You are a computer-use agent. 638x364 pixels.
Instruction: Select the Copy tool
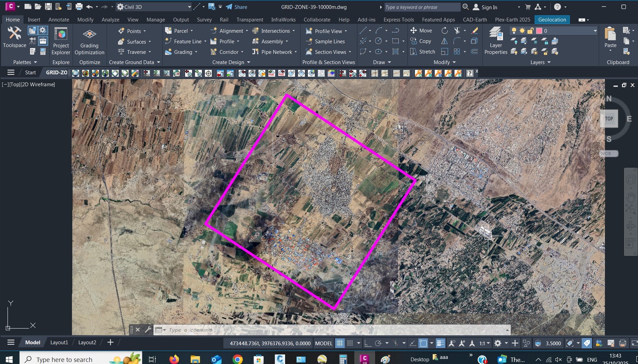421,41
